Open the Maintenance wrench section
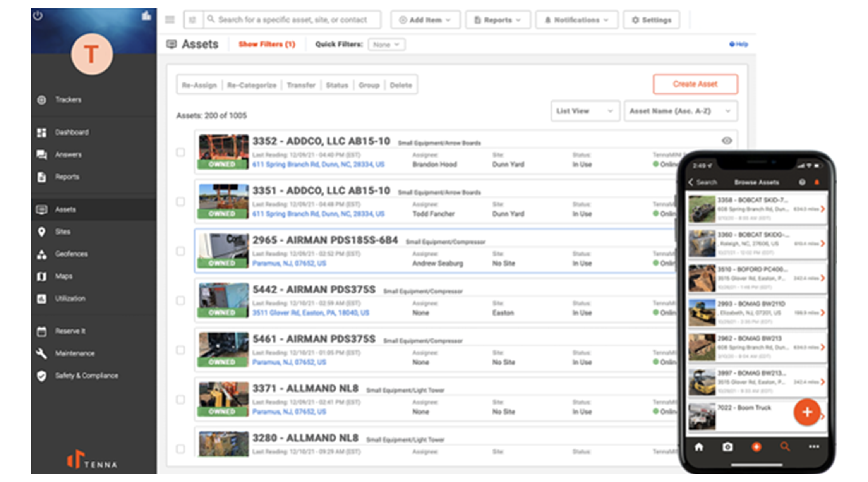The image size is (868, 482). click(x=74, y=353)
